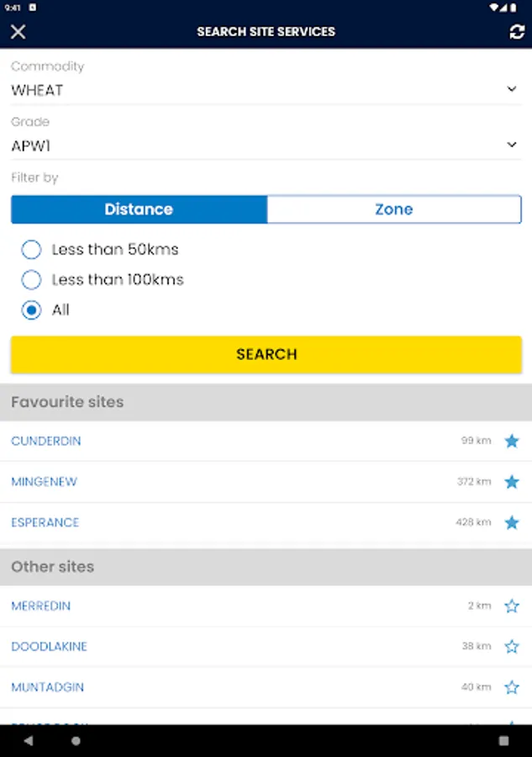
Task: Expand the Grade dropdown showing APW1
Action: 266,146
